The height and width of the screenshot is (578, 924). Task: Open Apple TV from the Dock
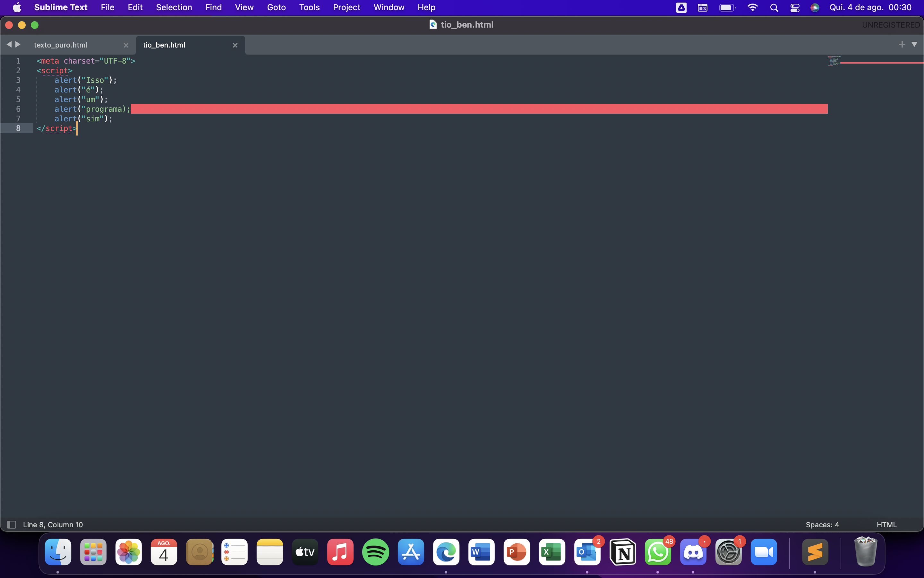pyautogui.click(x=305, y=552)
